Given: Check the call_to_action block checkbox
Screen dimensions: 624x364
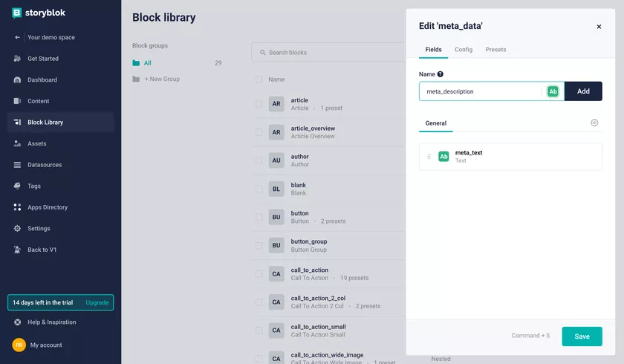Looking at the screenshot, I should click(259, 273).
